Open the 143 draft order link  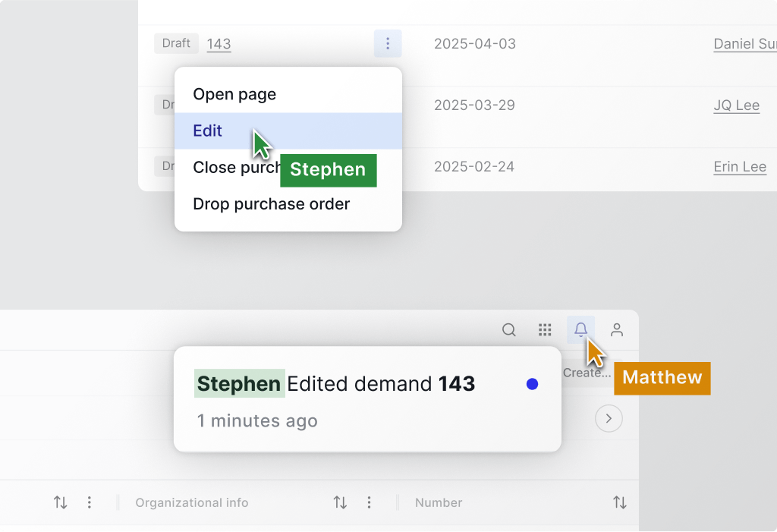coord(219,44)
